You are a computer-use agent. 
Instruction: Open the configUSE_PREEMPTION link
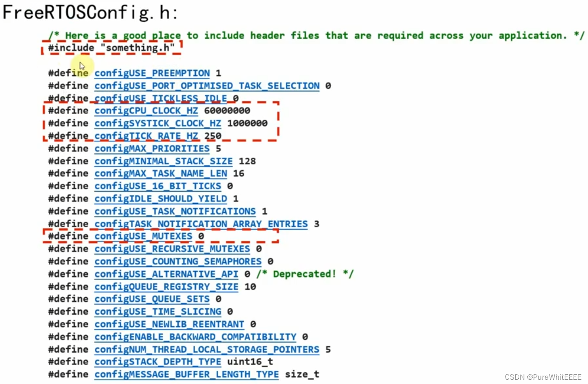click(152, 73)
